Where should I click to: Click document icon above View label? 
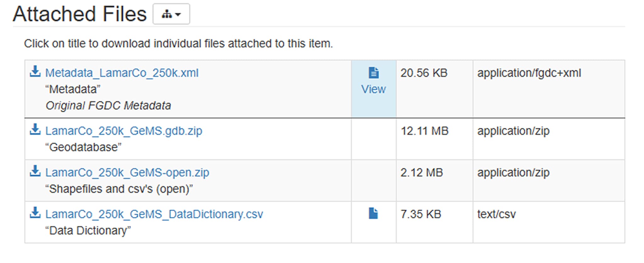coord(374,73)
